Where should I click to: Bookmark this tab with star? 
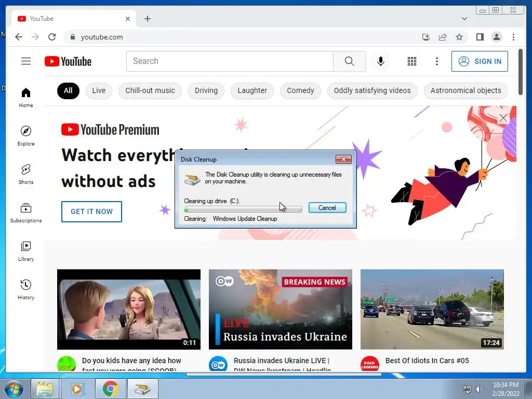459,37
